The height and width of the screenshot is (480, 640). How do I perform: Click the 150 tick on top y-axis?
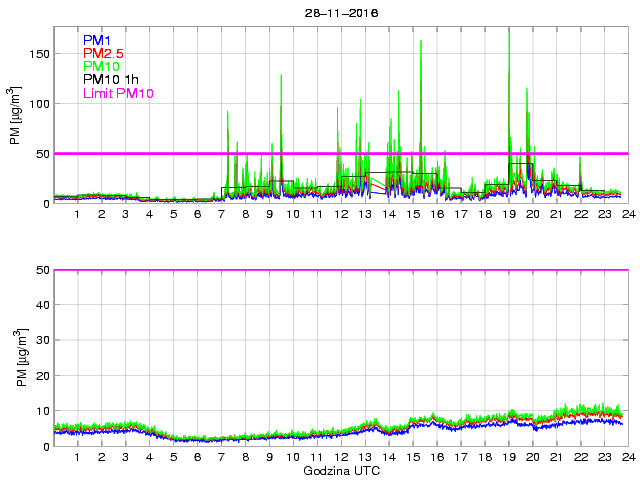pyautogui.click(x=39, y=54)
